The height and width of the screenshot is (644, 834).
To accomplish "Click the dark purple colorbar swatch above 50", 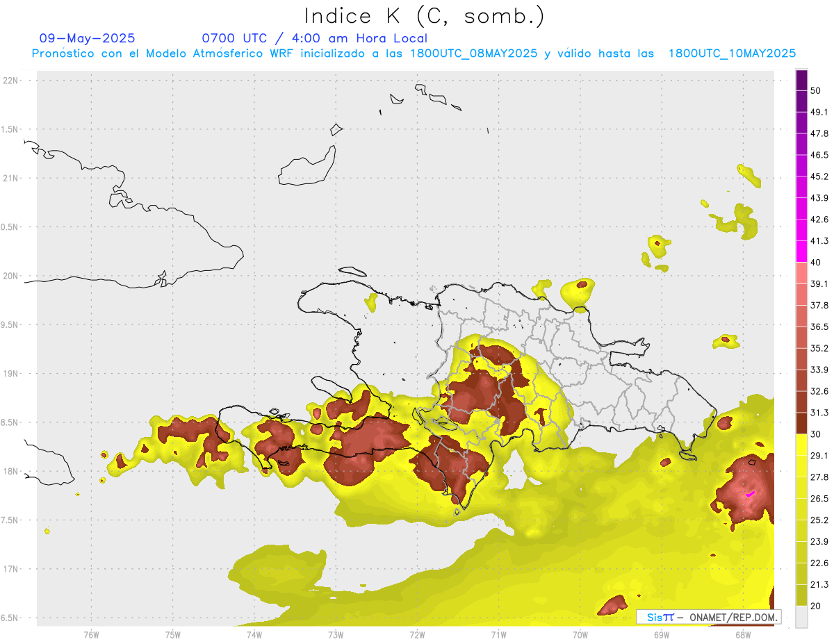I will (802, 81).
